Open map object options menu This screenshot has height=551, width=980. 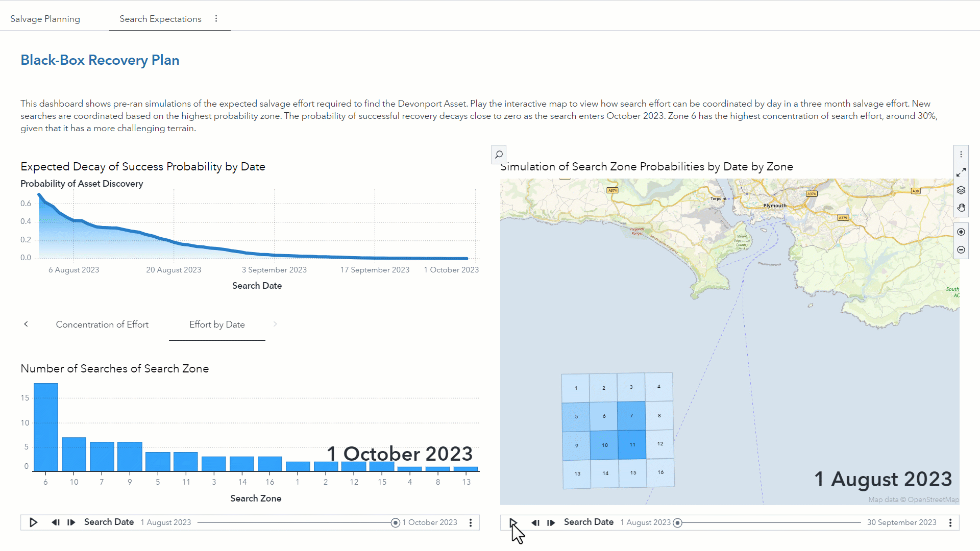click(961, 154)
